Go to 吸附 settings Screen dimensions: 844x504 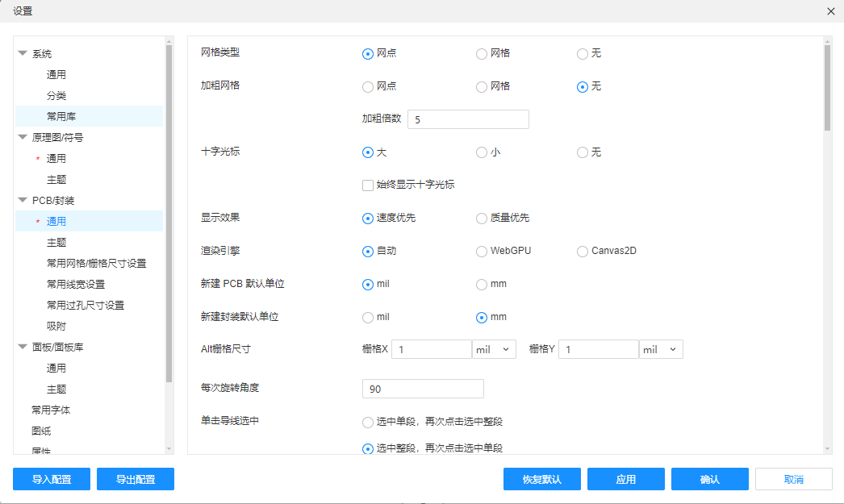coord(56,326)
